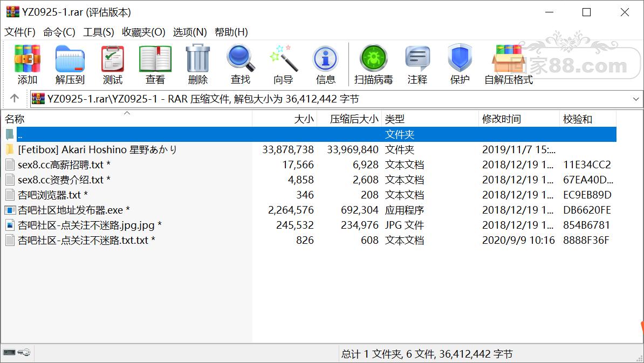Sort by the 校验和 column header
The image size is (644, 363).
588,119
